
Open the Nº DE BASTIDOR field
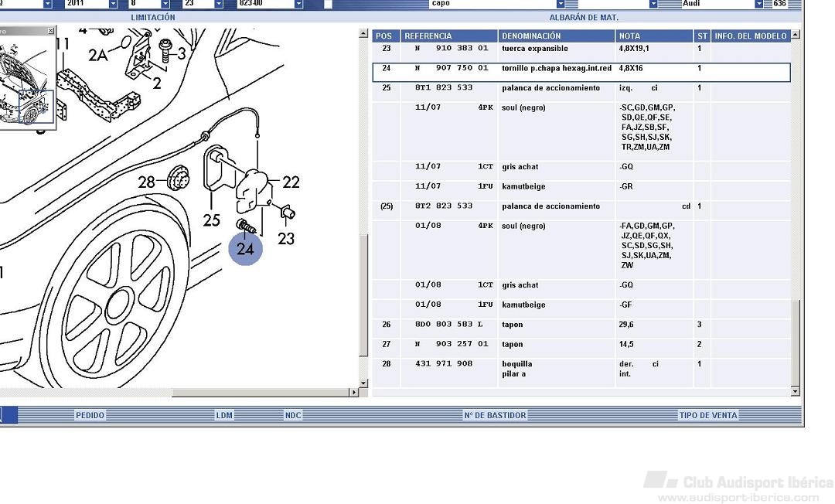point(495,416)
